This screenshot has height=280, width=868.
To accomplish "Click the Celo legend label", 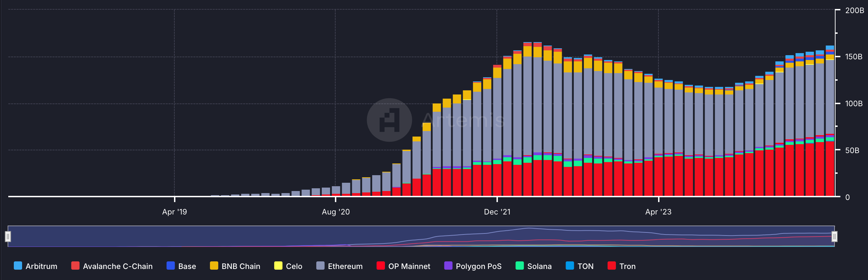I will tap(294, 266).
